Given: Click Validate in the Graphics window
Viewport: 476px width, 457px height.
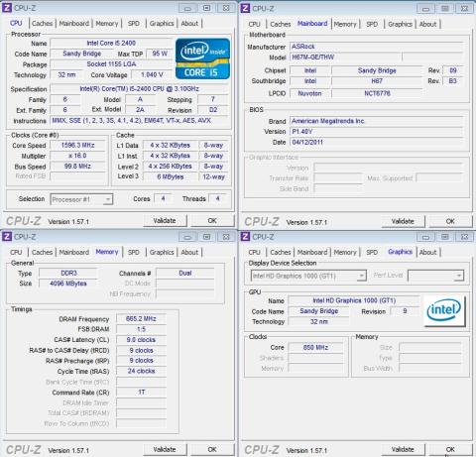Looking at the screenshot, I should [403, 449].
